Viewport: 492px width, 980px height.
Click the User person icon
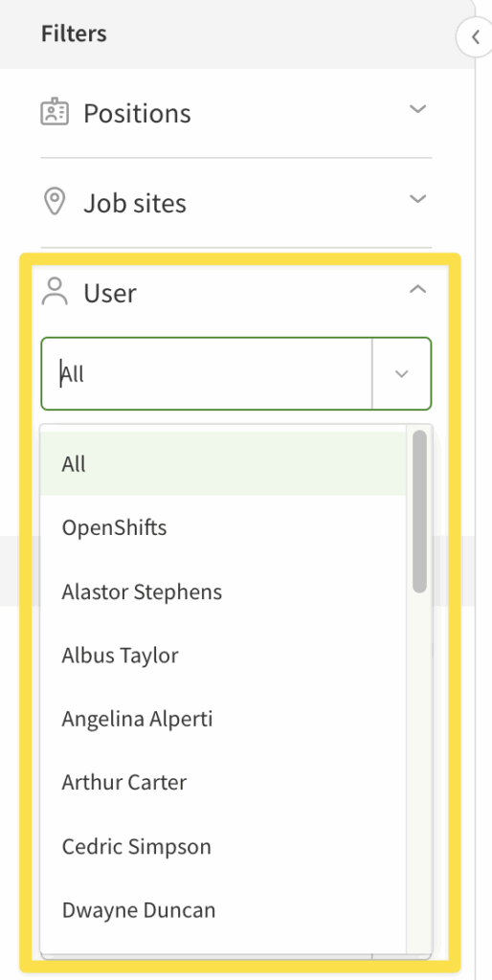[55, 292]
